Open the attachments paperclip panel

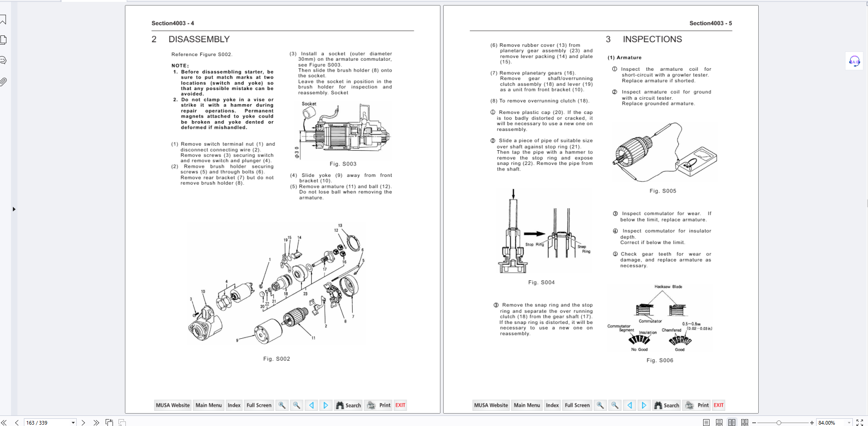(x=3, y=82)
